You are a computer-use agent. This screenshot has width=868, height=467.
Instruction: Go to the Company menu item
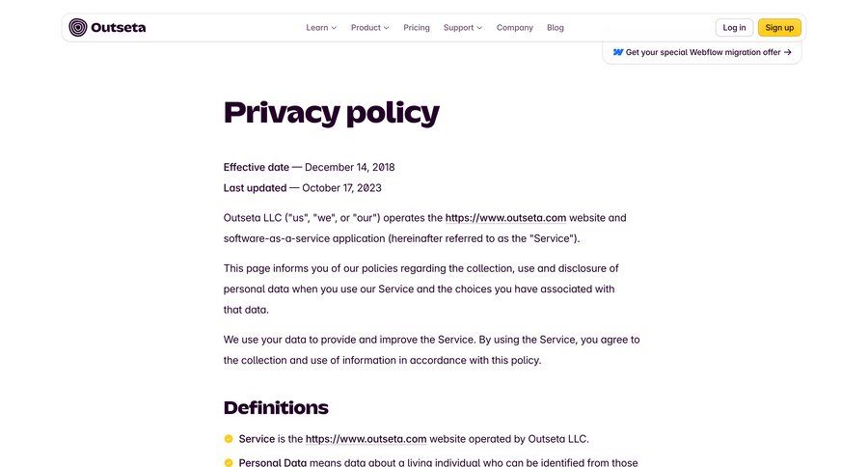tap(514, 28)
